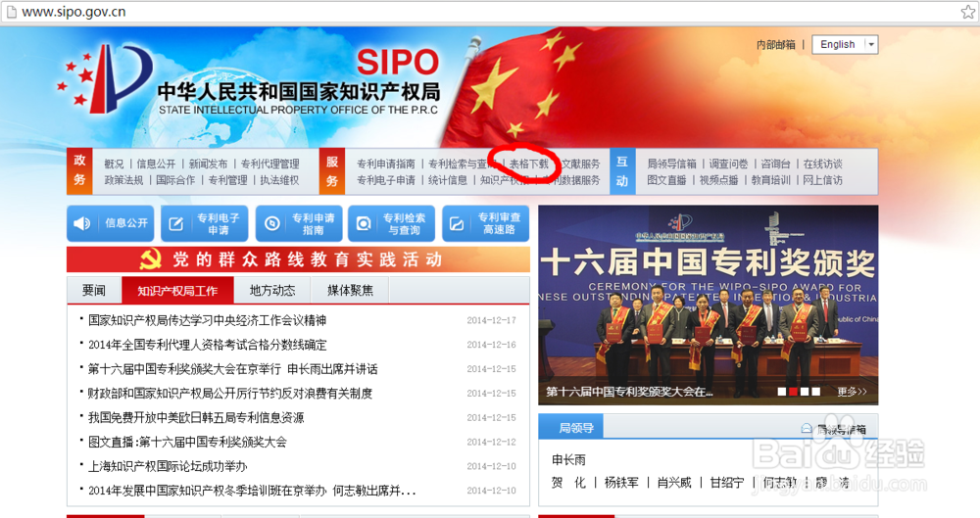Open the 党的群众路线教育实践活动 banner
Viewport: 980px width, 518px height.
(298, 259)
